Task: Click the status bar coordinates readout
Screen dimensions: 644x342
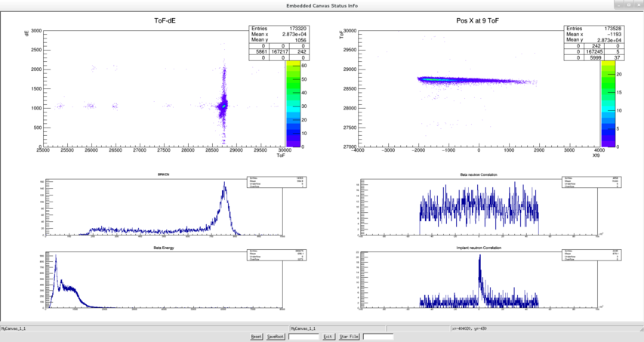Action: coord(468,328)
